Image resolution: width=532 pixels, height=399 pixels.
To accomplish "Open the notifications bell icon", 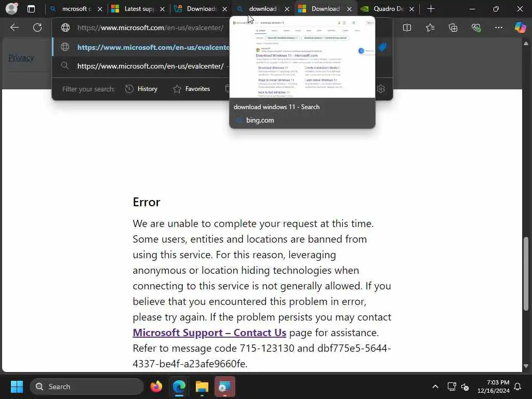I will (x=517, y=387).
